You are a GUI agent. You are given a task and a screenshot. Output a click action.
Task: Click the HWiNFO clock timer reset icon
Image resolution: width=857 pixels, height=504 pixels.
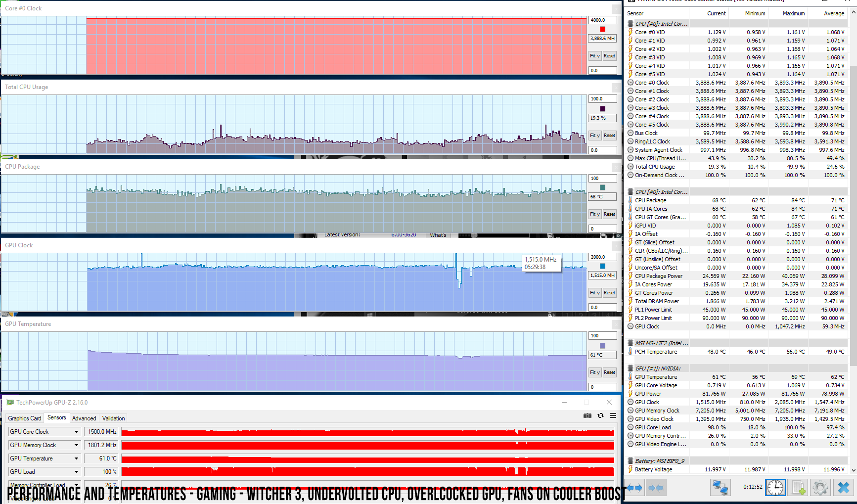click(775, 488)
